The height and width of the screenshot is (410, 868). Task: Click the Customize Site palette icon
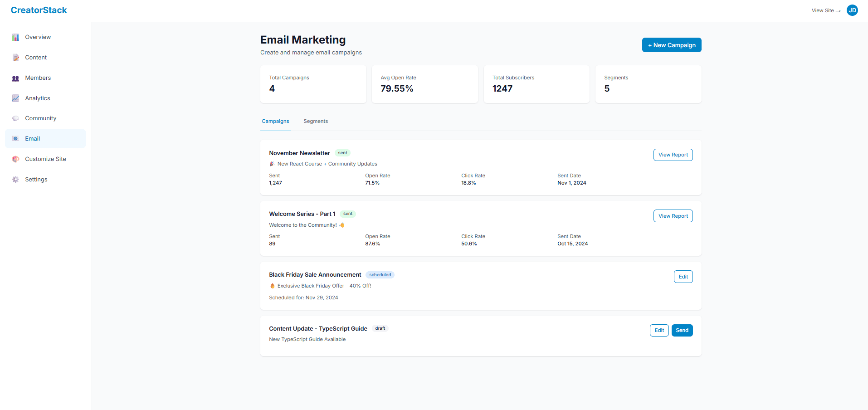(15, 159)
